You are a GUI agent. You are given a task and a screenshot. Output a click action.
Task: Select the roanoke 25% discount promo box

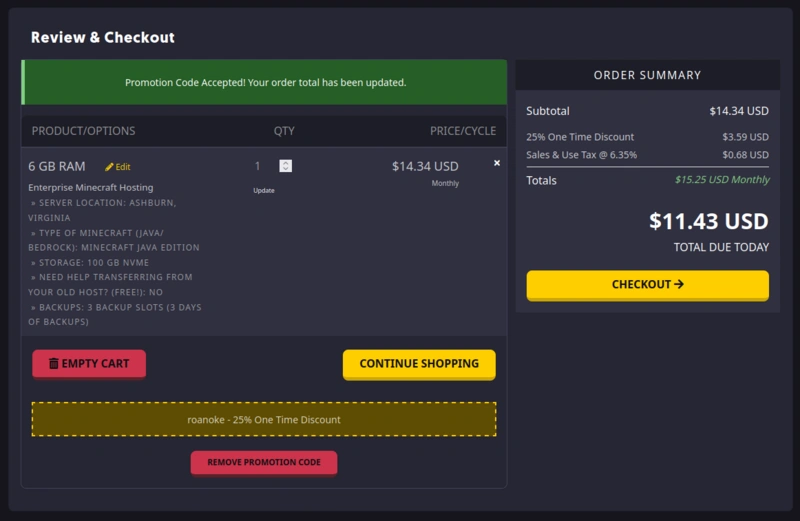pyautogui.click(x=264, y=420)
